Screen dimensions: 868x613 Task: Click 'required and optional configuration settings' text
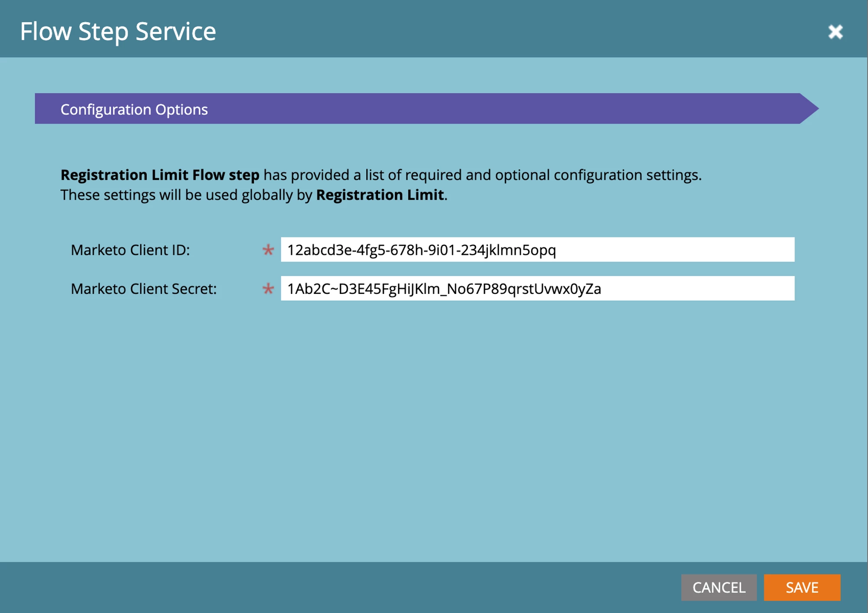click(x=552, y=175)
